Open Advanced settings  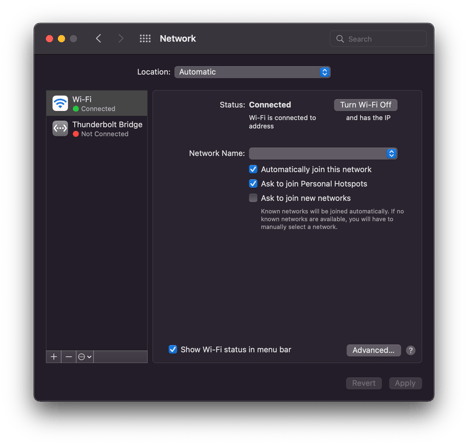click(373, 350)
